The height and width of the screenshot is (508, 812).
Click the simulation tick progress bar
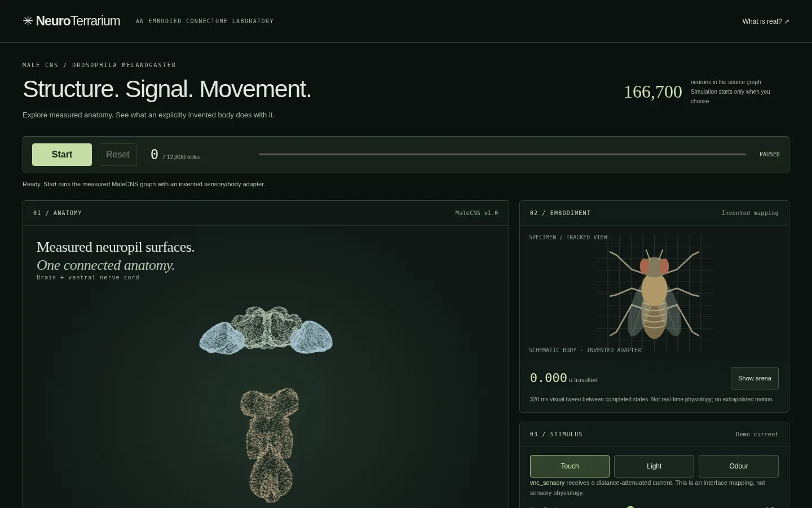[x=502, y=154]
